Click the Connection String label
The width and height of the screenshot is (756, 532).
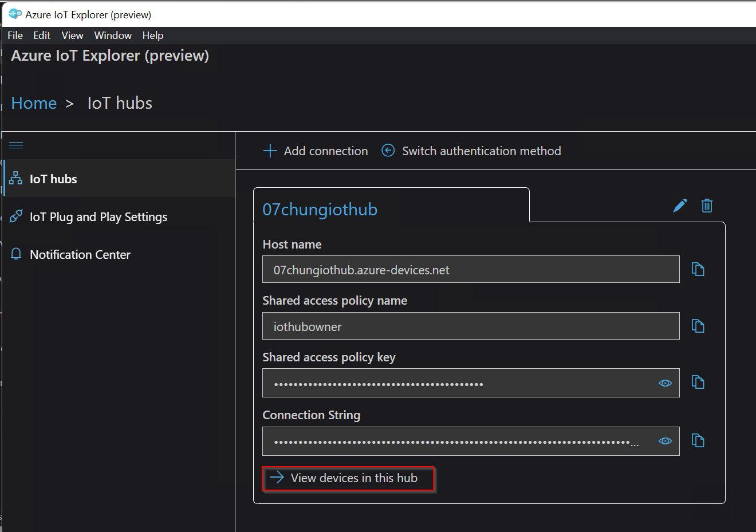[312, 415]
